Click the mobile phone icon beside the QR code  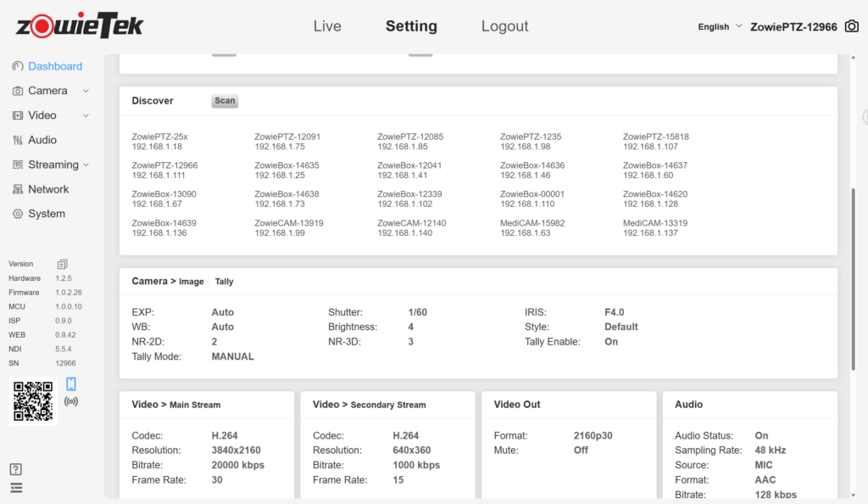(71, 384)
